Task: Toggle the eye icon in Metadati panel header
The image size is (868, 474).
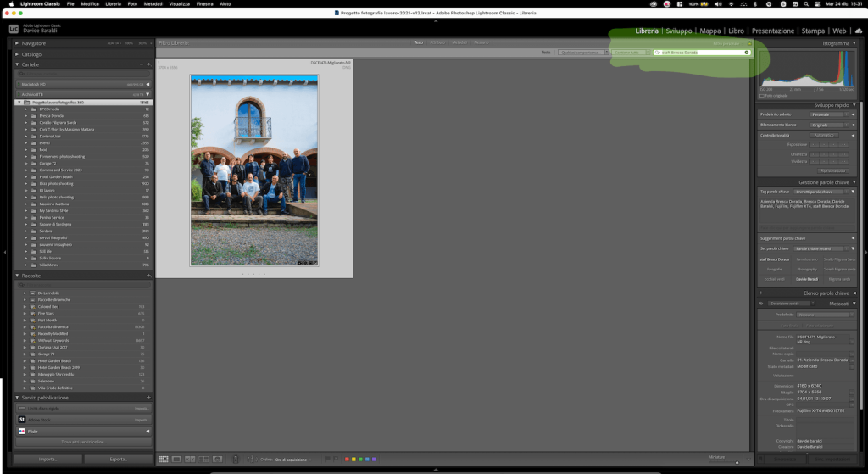Action: (x=761, y=304)
